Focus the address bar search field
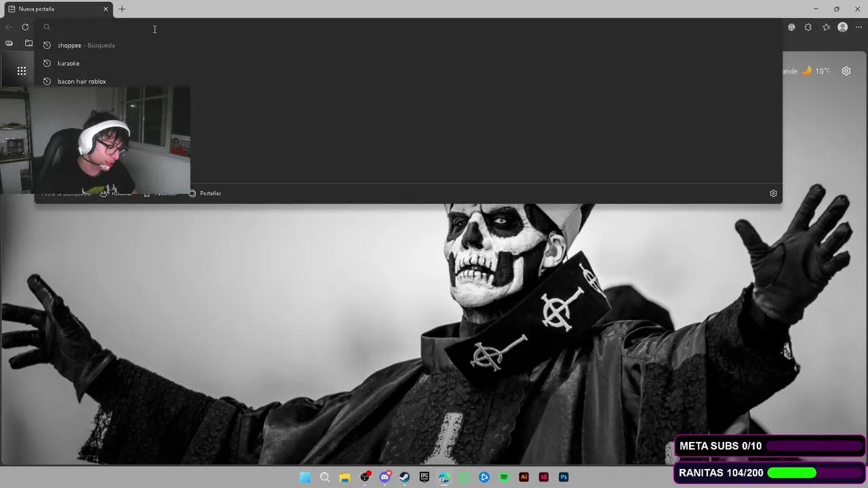Image resolution: width=868 pixels, height=488 pixels. [407, 27]
